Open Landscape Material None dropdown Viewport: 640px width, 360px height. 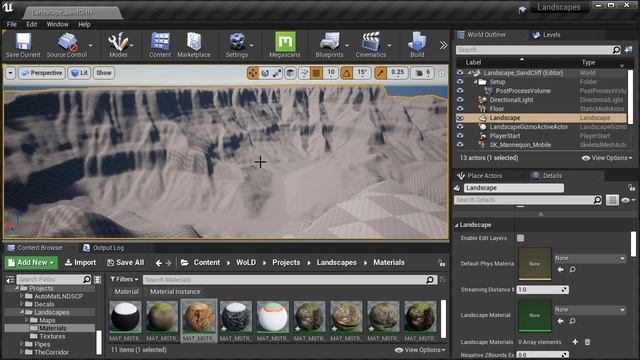tap(589, 310)
